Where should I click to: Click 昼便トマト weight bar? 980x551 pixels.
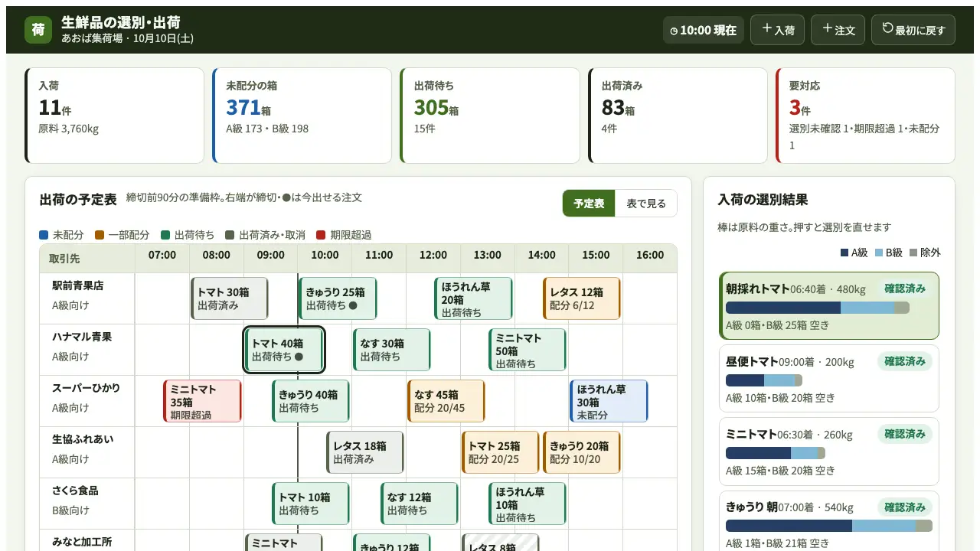764,380
